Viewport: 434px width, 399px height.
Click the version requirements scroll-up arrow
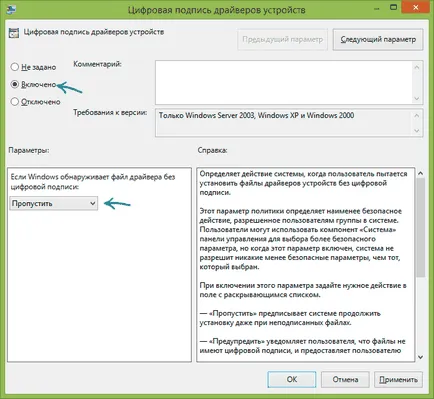tap(417, 116)
